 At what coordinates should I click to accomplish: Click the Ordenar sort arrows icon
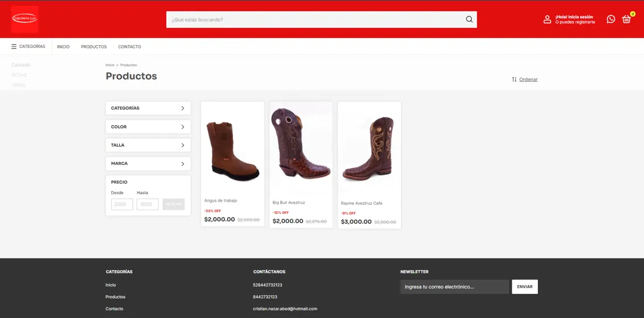[514, 79]
